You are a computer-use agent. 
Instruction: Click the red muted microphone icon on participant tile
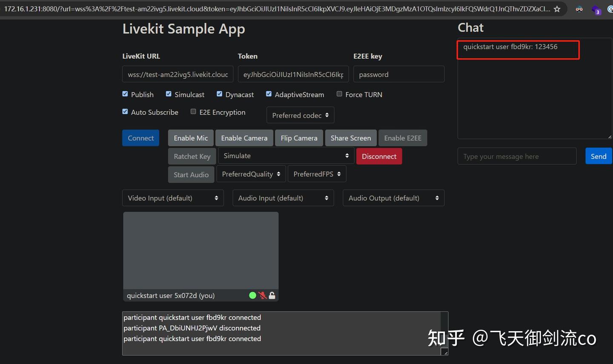coord(262,295)
